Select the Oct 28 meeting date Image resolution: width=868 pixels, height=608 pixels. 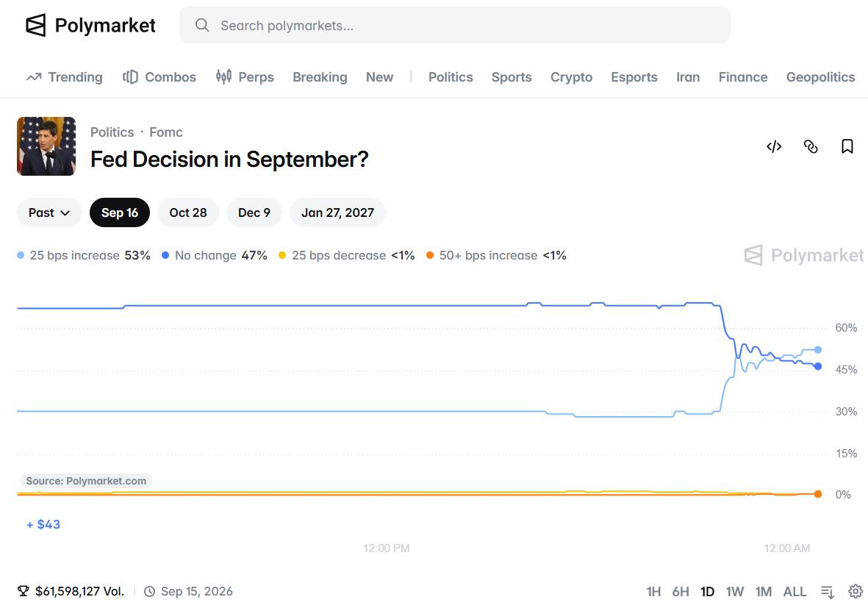188,212
